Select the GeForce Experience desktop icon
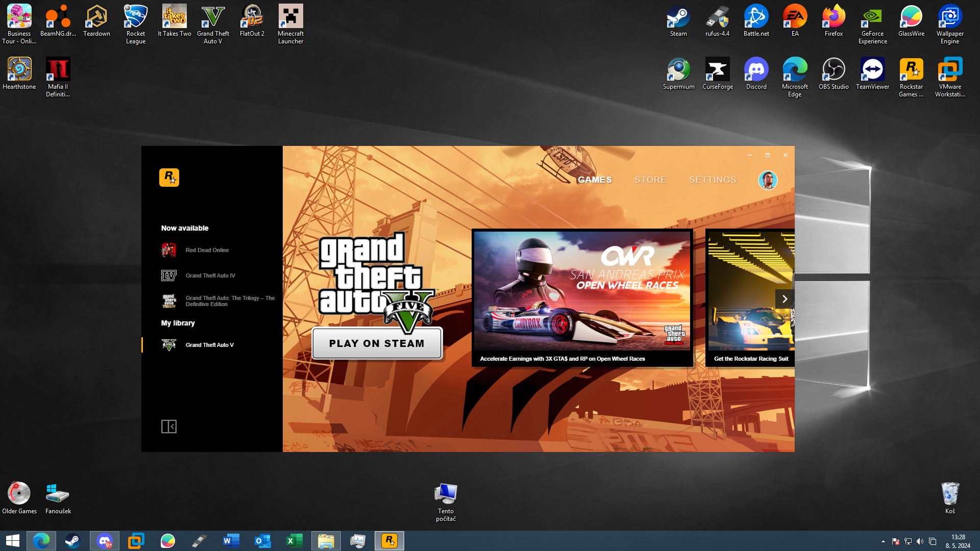This screenshot has height=551, width=980. click(873, 24)
